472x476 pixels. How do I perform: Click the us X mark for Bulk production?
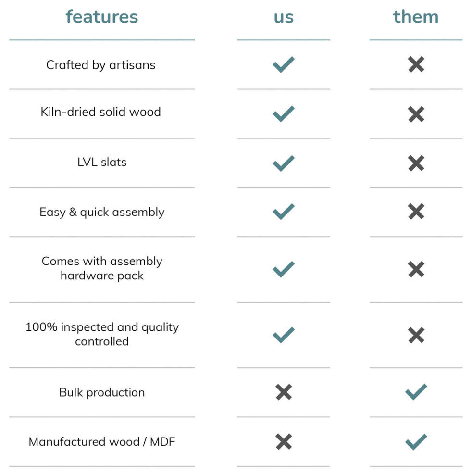coord(284,392)
